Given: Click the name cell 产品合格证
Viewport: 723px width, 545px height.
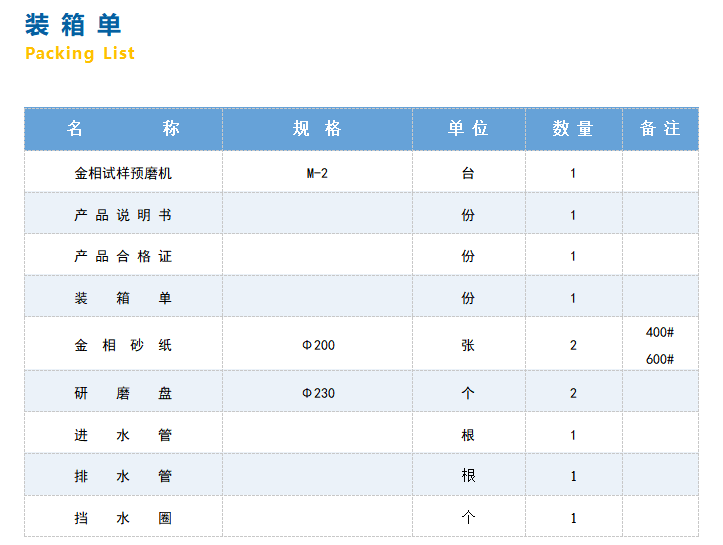Looking at the screenshot, I should 123,256.
